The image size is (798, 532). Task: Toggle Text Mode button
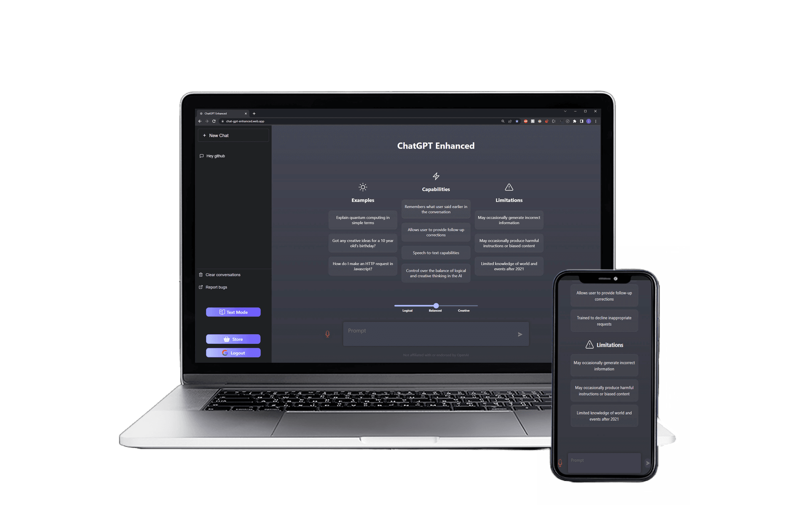point(233,312)
